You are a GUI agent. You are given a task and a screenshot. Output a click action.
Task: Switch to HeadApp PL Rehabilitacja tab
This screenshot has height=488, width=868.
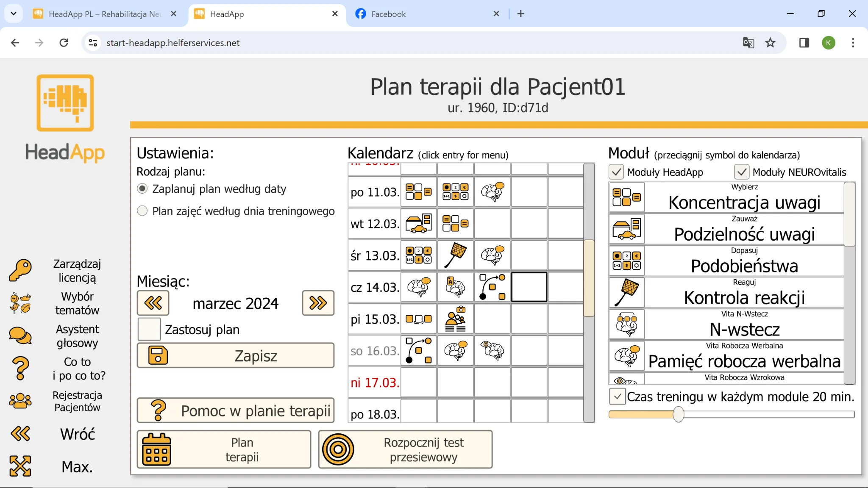click(105, 14)
